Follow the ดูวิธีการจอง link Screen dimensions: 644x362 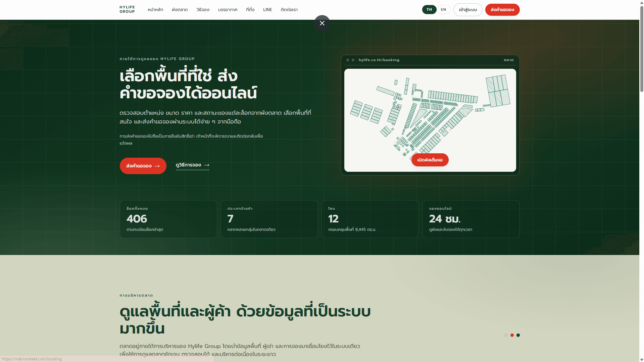(x=193, y=165)
